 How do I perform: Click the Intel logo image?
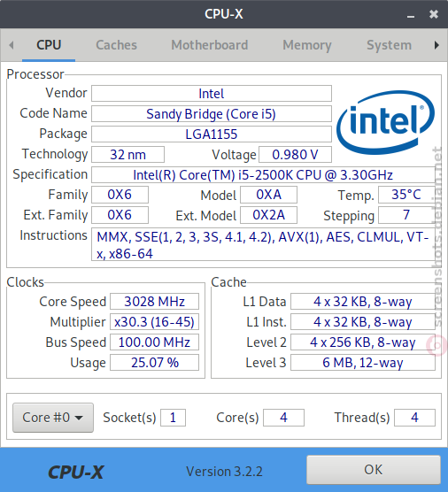point(385,123)
